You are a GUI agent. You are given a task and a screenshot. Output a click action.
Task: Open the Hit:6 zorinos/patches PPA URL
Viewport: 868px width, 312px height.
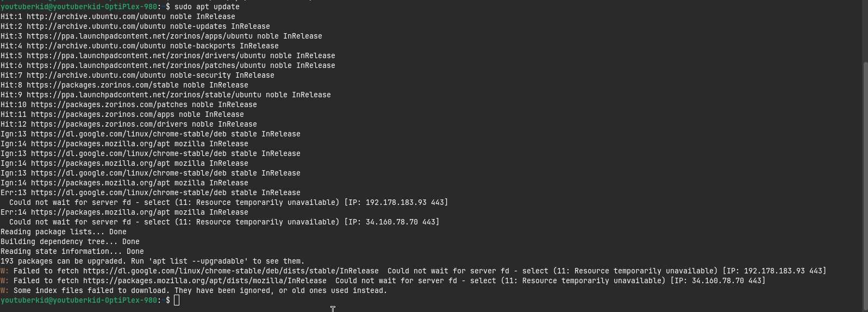pos(146,65)
